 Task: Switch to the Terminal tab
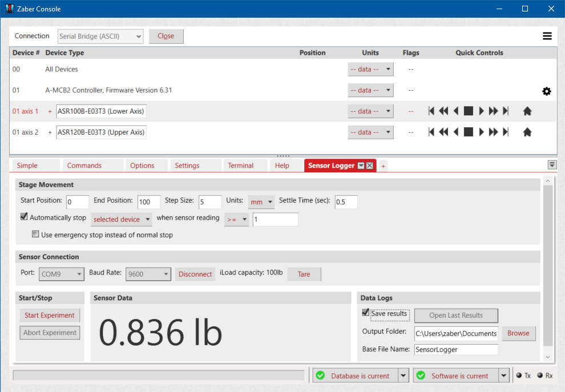pyautogui.click(x=246, y=165)
